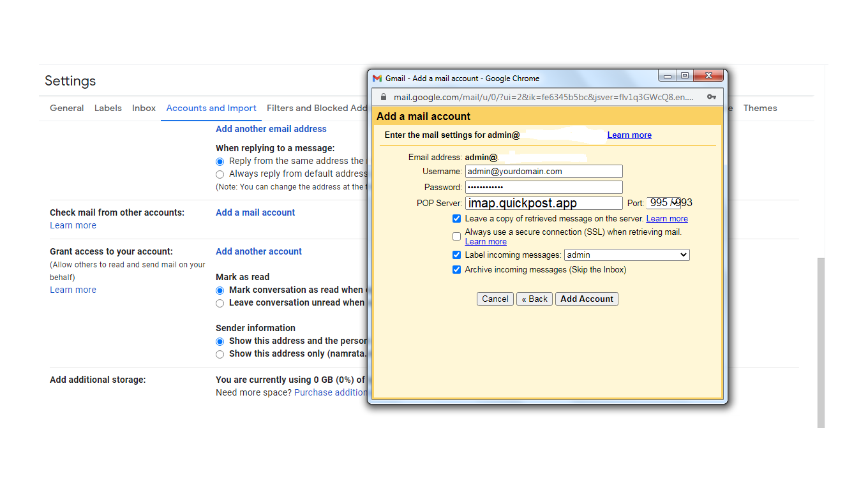Close the Gmail popup window
This screenshot has width=868, height=490.
click(708, 76)
